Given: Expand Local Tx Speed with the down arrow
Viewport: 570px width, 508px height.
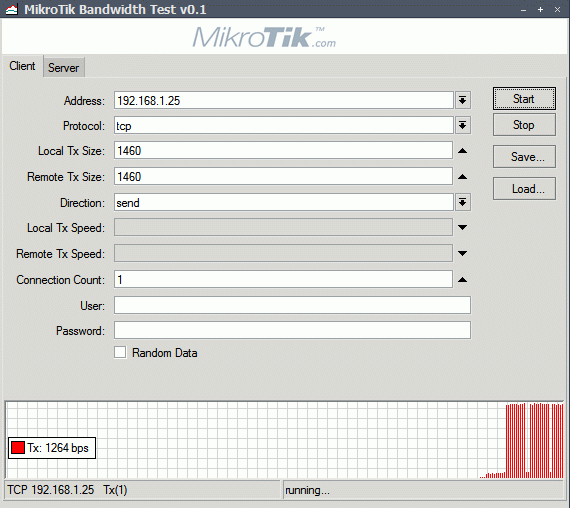Looking at the screenshot, I should 462,228.
